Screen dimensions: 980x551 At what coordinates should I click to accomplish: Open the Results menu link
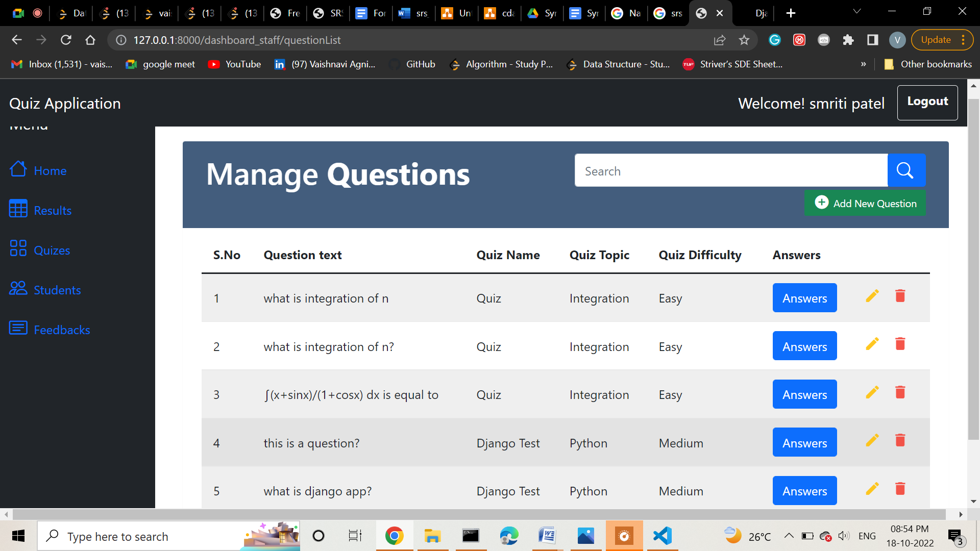pyautogui.click(x=53, y=211)
